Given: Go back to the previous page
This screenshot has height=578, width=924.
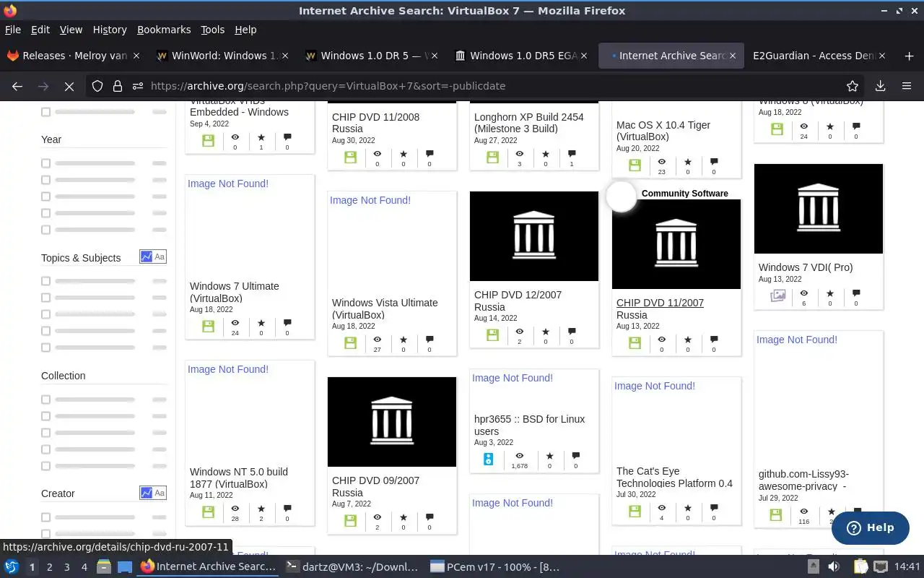Looking at the screenshot, I should point(17,86).
